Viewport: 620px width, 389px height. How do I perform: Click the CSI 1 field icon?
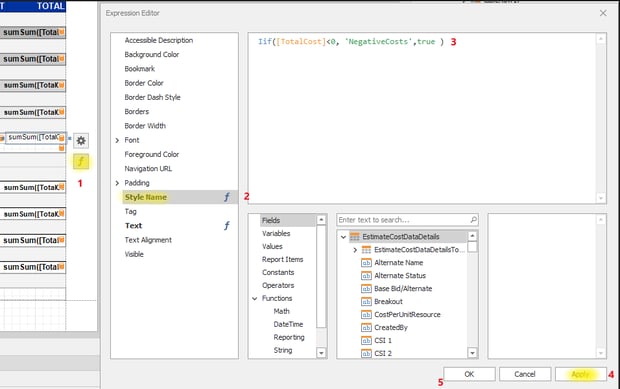pos(366,340)
